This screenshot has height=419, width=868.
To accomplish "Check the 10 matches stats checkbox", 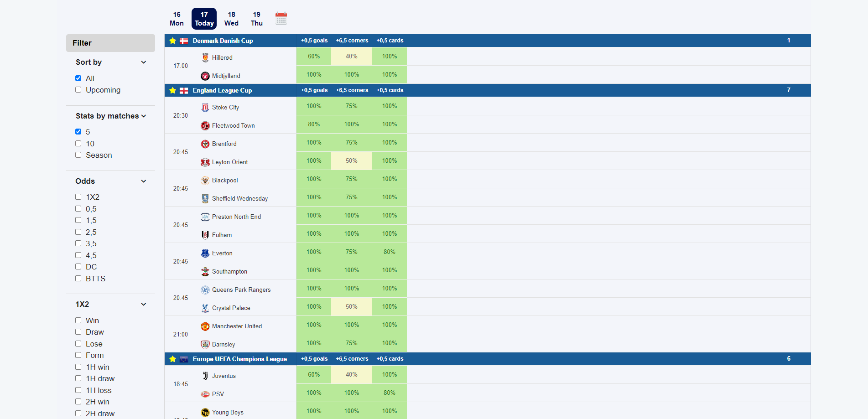I will pyautogui.click(x=78, y=144).
